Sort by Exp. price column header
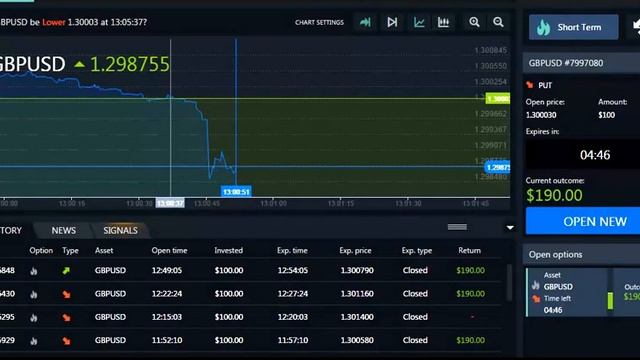The height and width of the screenshot is (360, 640). click(x=355, y=251)
